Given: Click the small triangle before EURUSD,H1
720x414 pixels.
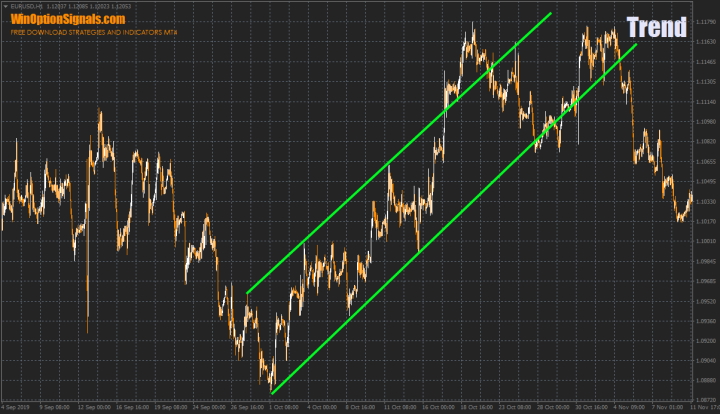Looking at the screenshot, I should pyautogui.click(x=5, y=6).
